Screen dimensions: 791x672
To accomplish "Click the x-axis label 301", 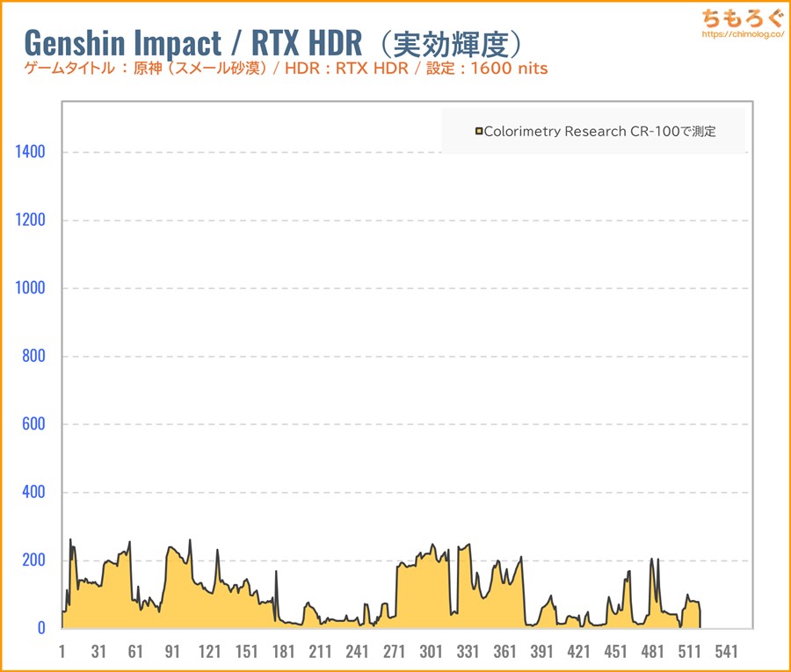I will click(431, 651).
